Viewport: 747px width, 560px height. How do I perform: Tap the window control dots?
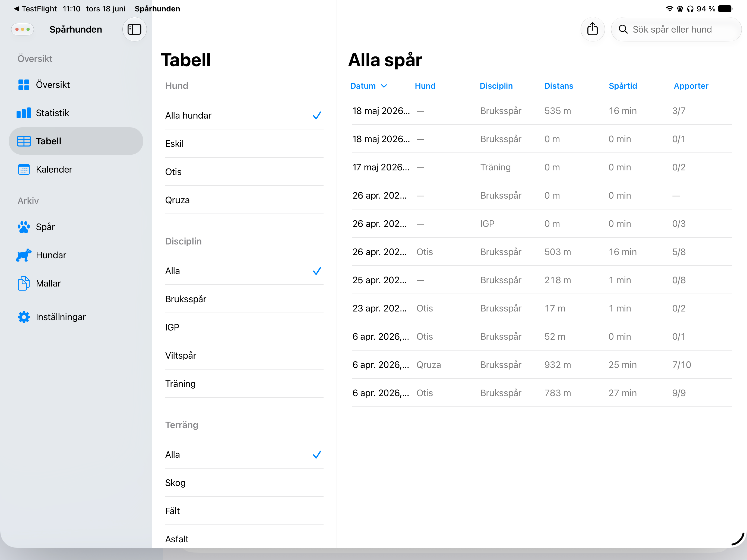pos(23,29)
